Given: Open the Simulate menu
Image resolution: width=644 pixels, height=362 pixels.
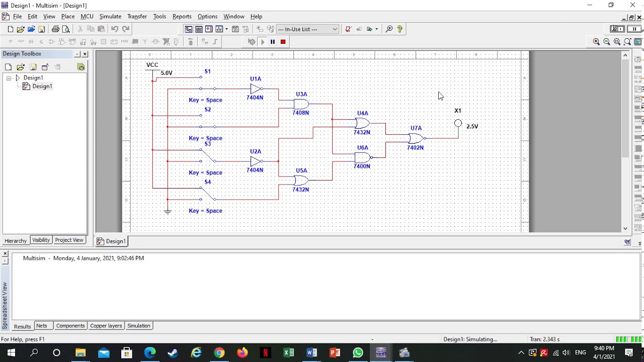Looking at the screenshot, I should (110, 17).
